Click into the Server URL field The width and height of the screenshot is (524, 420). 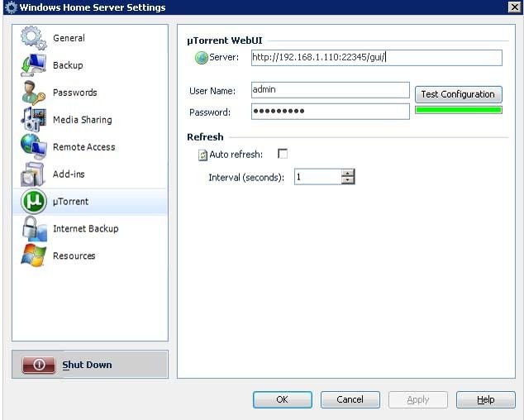tap(377, 58)
